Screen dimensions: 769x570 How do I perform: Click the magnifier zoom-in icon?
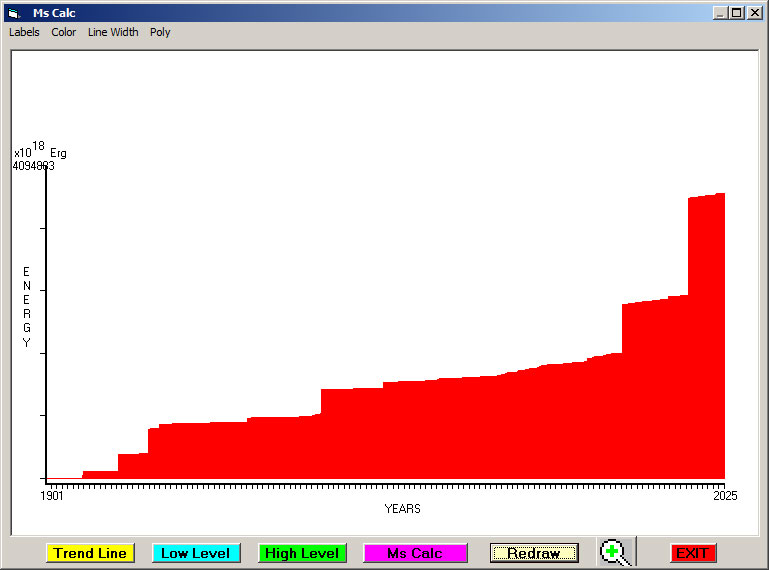615,552
